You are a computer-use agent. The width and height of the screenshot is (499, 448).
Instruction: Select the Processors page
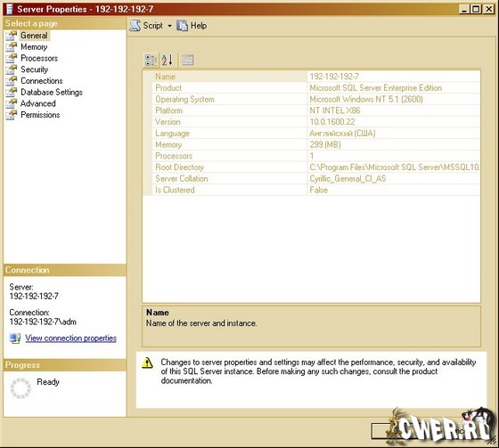tap(39, 58)
